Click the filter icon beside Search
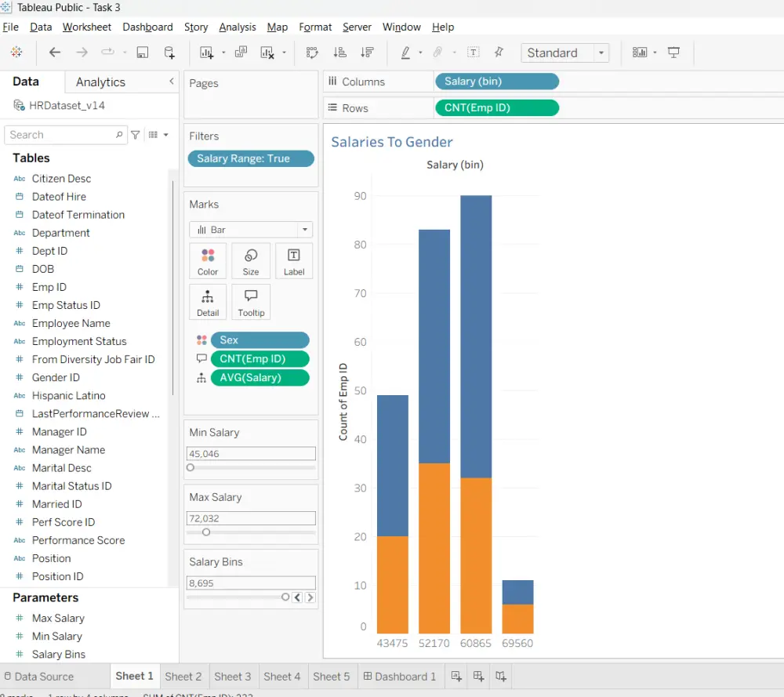 click(x=135, y=135)
